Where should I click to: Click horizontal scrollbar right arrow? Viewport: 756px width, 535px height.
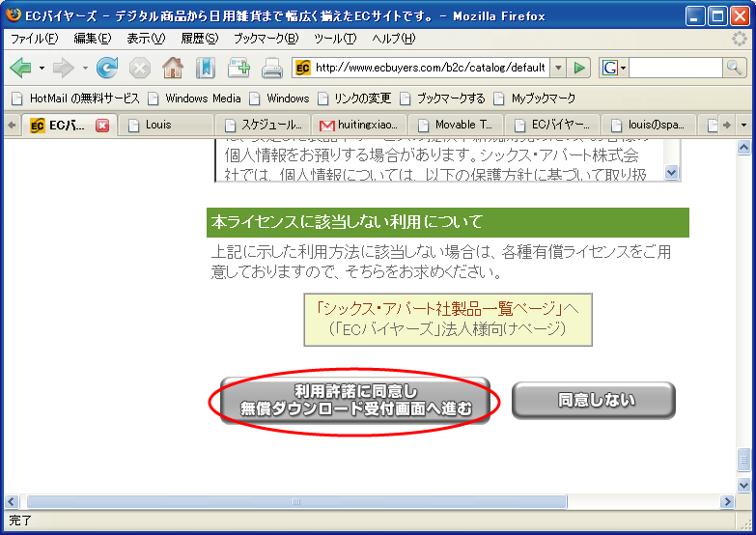(727, 502)
